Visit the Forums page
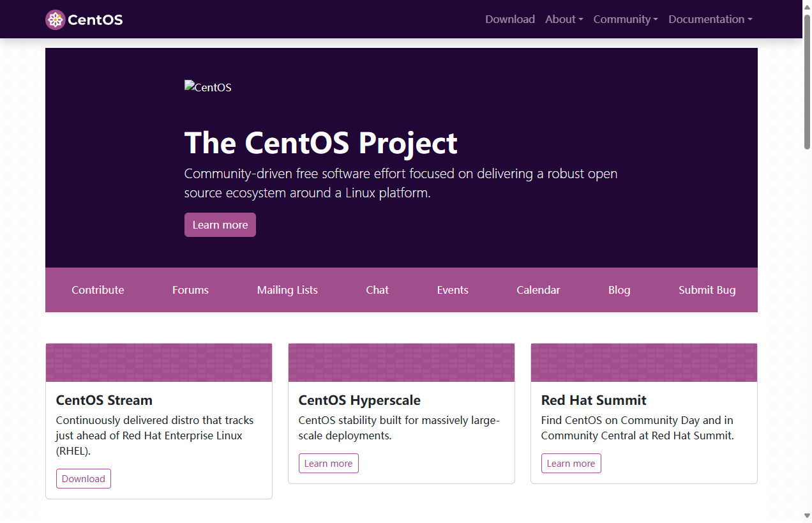This screenshot has height=523, width=812. [x=190, y=289]
